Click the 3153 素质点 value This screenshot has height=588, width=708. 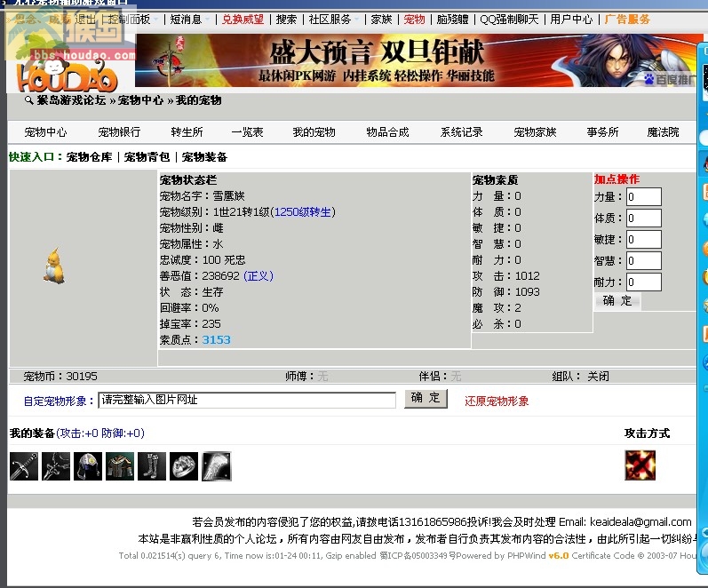coord(216,340)
